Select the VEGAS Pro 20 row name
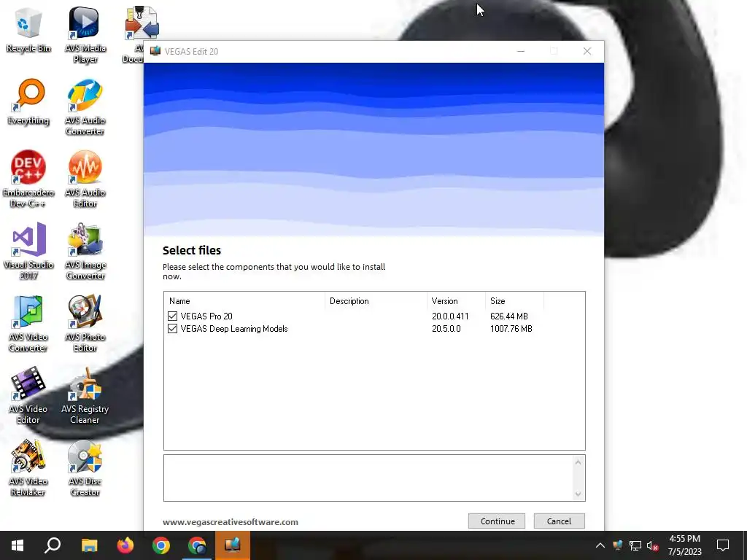The width and height of the screenshot is (747, 560). pos(206,316)
